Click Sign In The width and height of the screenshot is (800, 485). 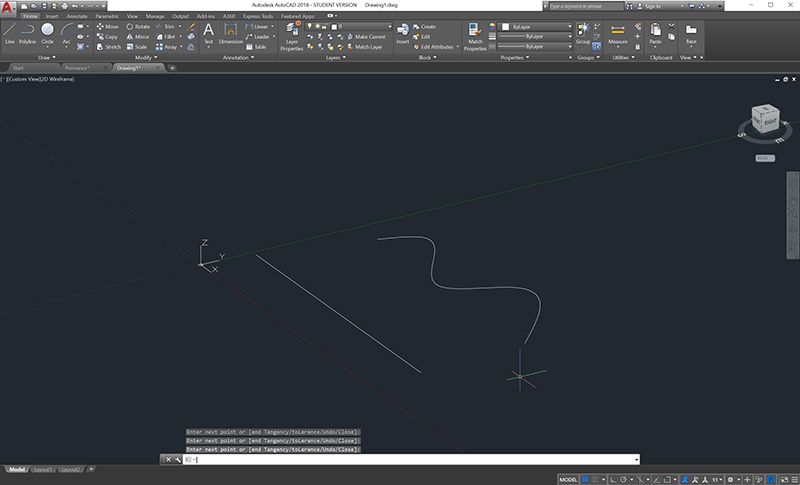pyautogui.click(x=649, y=6)
